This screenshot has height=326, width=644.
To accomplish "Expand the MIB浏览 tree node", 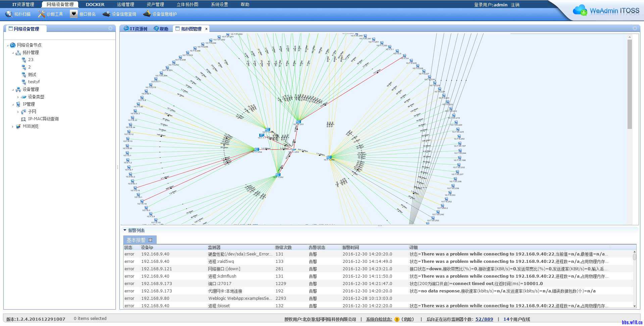I will click(x=13, y=127).
